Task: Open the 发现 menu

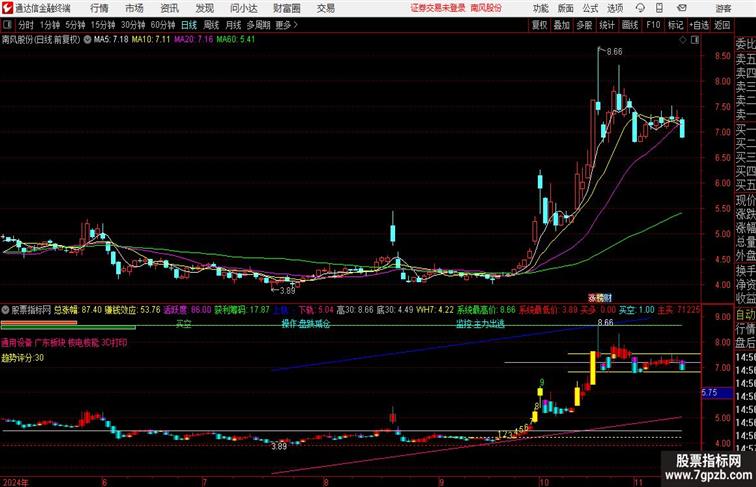Action: pos(205,8)
